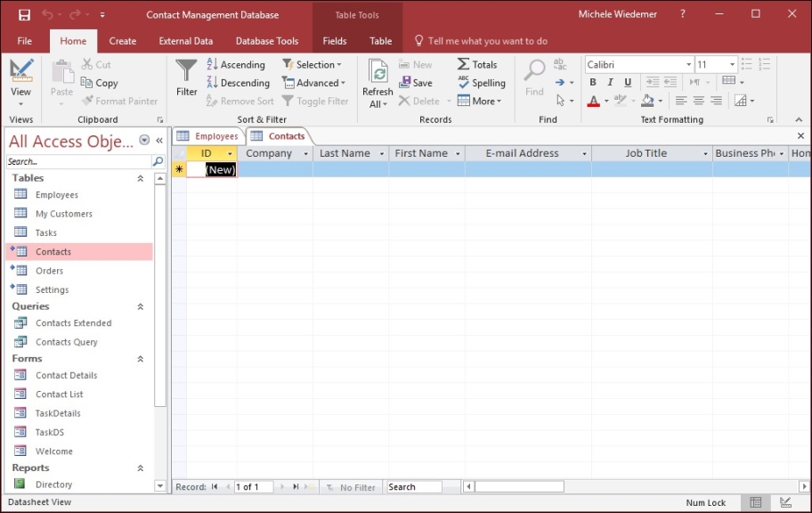Image resolution: width=812 pixels, height=513 pixels.
Task: Open the font size 11 dropdown
Action: point(732,64)
